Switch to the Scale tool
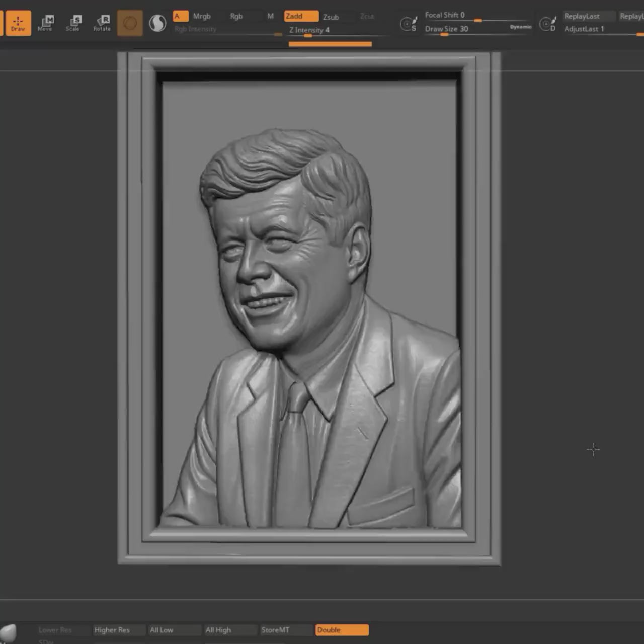644x644 pixels. 73,23
